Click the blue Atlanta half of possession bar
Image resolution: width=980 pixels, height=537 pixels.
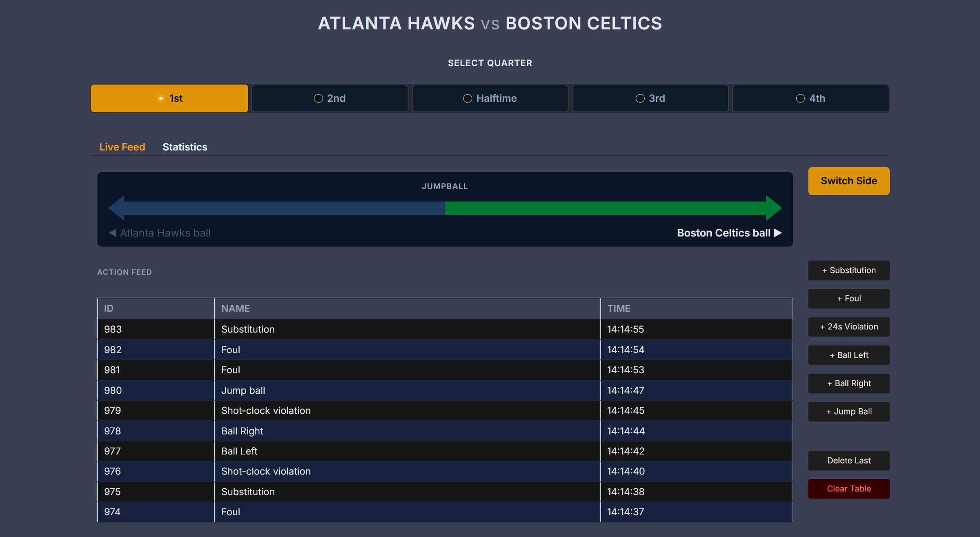(285, 208)
